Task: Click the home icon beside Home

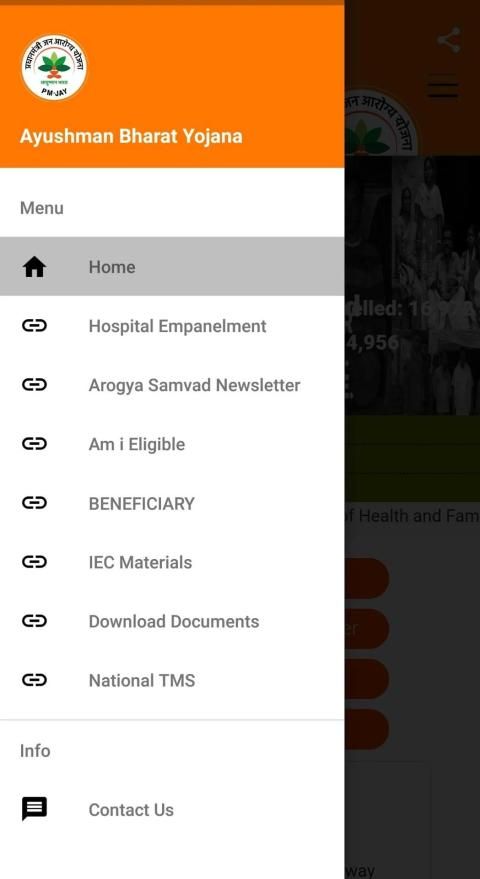Action: (34, 267)
